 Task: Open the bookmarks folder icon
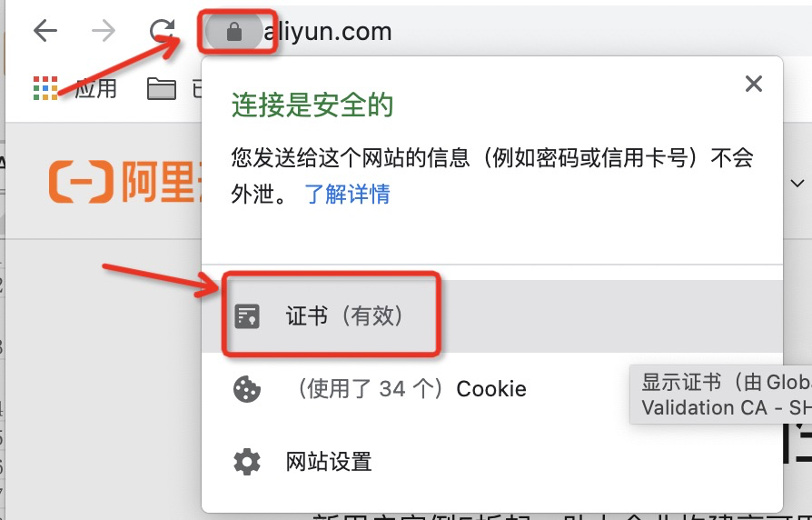click(162, 88)
